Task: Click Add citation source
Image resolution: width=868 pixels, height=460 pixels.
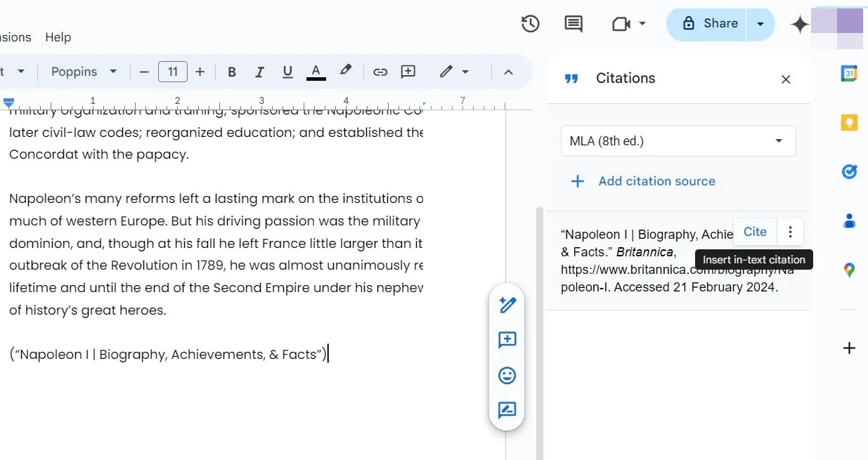Action: pos(642,181)
